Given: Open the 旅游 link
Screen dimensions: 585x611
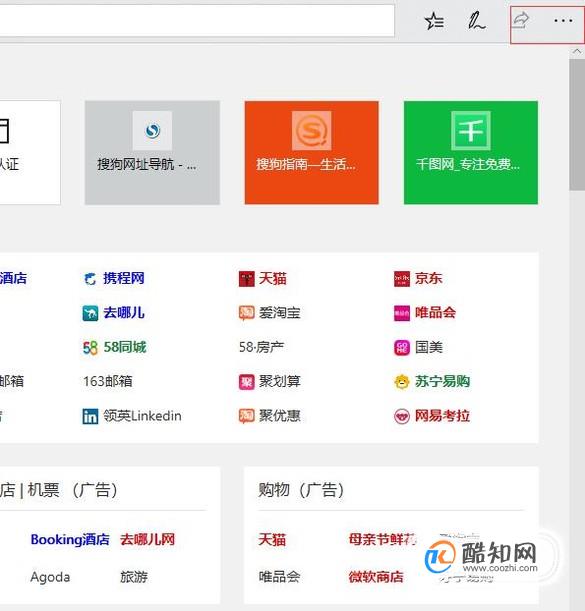Looking at the screenshot, I should pyautogui.click(x=134, y=577).
